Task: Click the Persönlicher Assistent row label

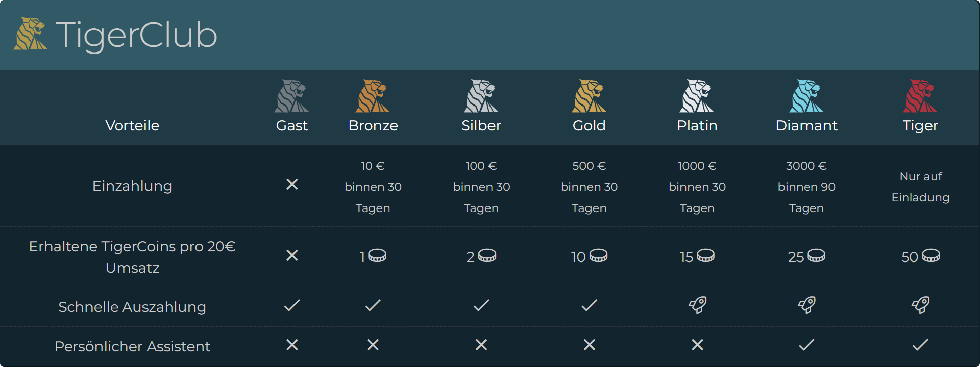Action: [132, 346]
